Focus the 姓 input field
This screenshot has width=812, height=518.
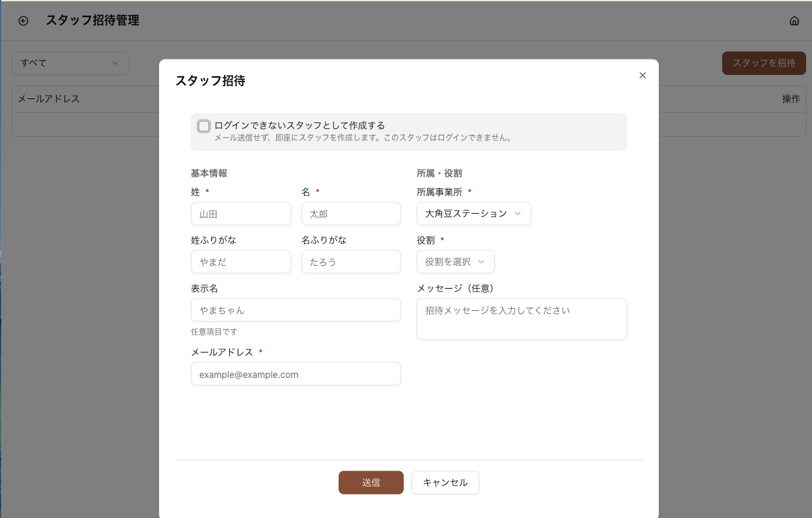coord(240,214)
